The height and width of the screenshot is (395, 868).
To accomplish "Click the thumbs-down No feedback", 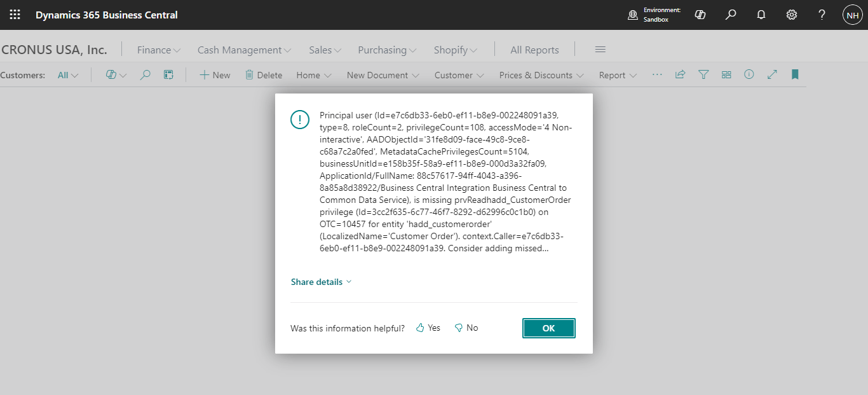I will pyautogui.click(x=466, y=328).
